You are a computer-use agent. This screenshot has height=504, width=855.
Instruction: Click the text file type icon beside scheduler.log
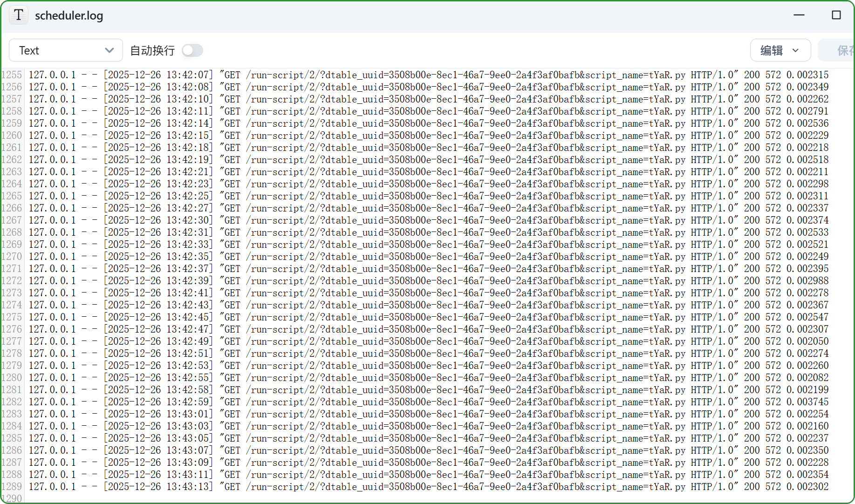coord(19,15)
